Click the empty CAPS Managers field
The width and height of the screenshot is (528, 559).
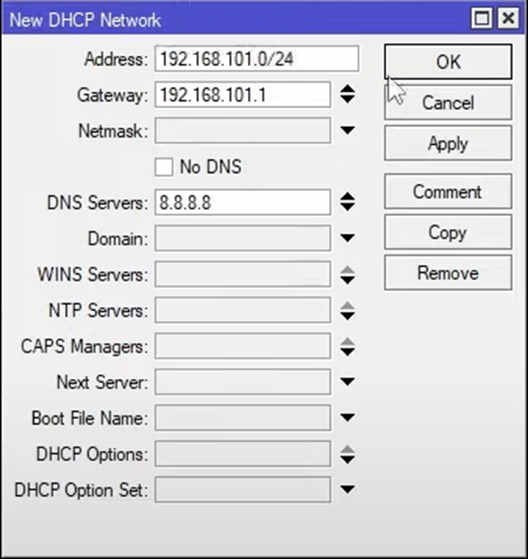click(x=243, y=346)
